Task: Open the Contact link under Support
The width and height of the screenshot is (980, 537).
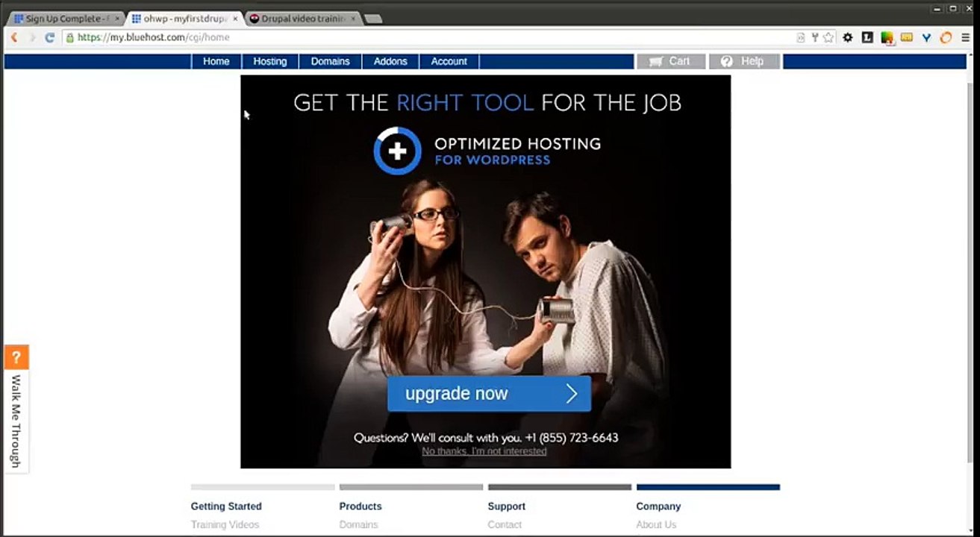Action: (505, 524)
